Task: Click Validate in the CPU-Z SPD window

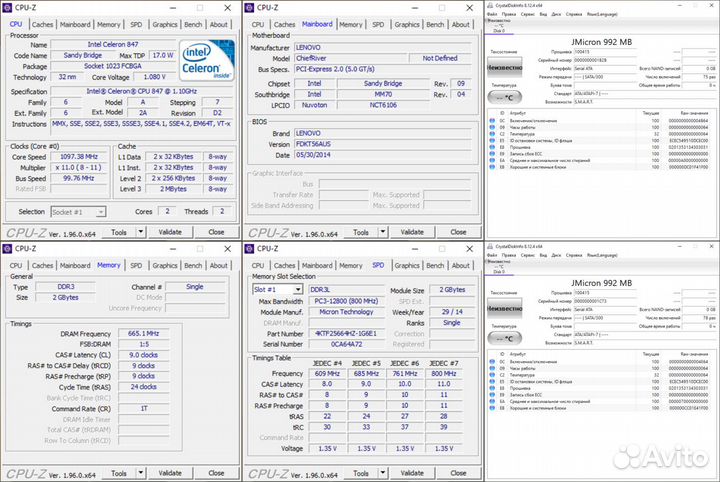Action: click(412, 473)
